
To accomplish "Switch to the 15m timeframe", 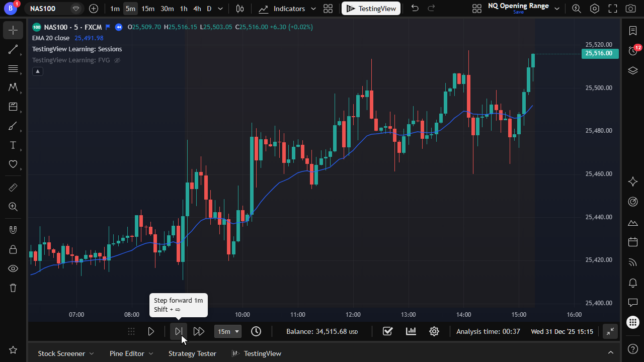I will tap(148, 9).
